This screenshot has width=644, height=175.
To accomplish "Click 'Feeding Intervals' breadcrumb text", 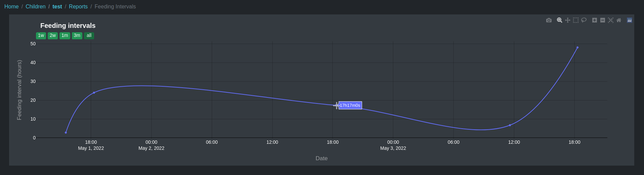I will (115, 7).
